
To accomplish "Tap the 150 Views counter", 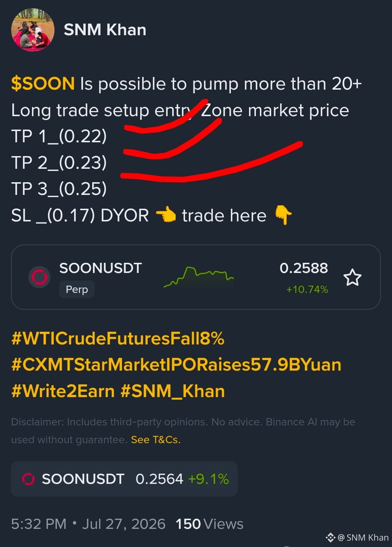I will tap(209, 524).
